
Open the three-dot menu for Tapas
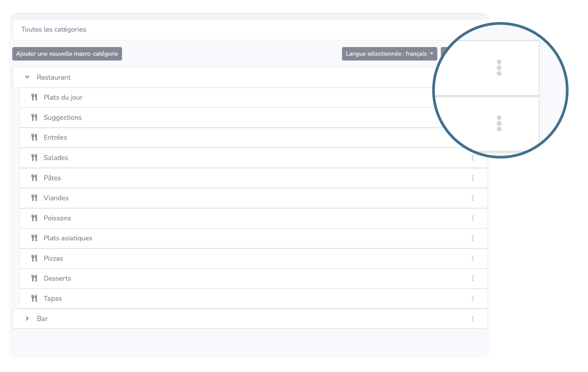click(472, 299)
